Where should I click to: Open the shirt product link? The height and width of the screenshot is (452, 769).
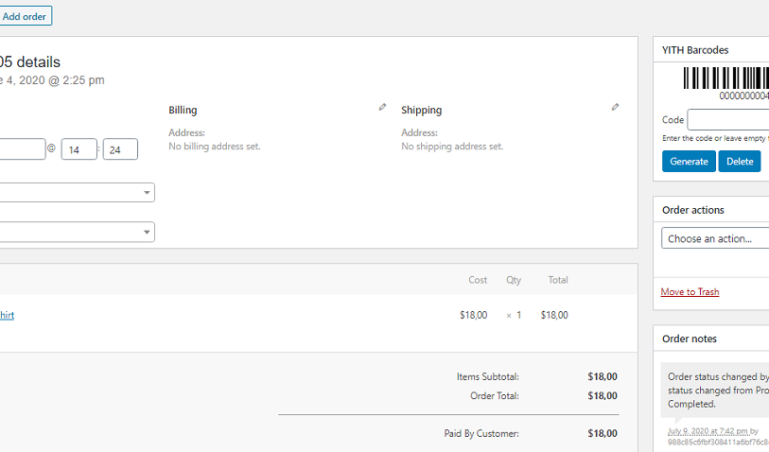[x=7, y=315]
